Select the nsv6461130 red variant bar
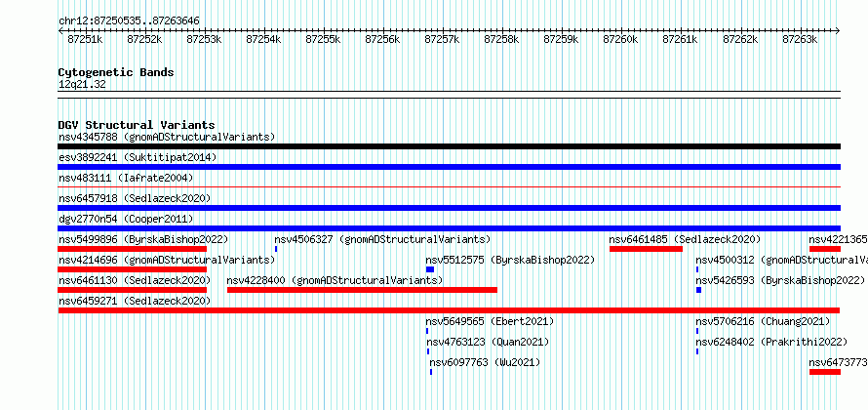Screen dimensions: 868x410 click(133, 290)
